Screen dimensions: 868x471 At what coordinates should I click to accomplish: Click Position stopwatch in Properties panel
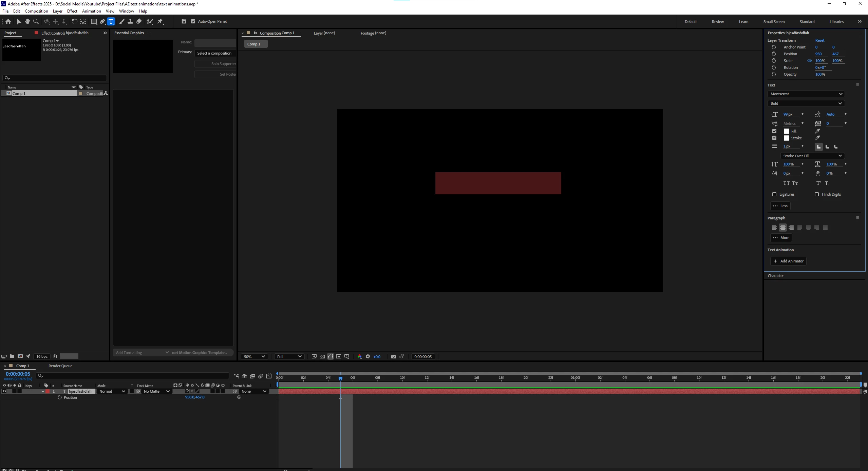point(774,54)
